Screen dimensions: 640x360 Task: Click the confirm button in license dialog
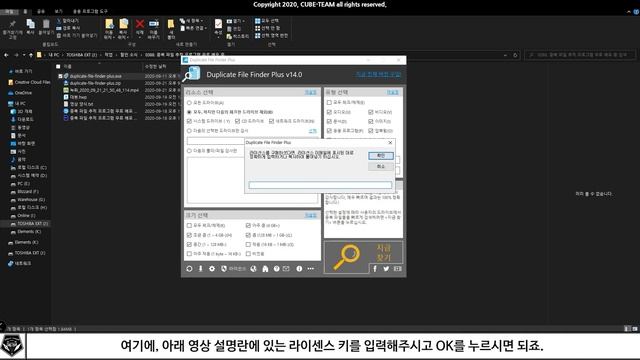click(381, 156)
